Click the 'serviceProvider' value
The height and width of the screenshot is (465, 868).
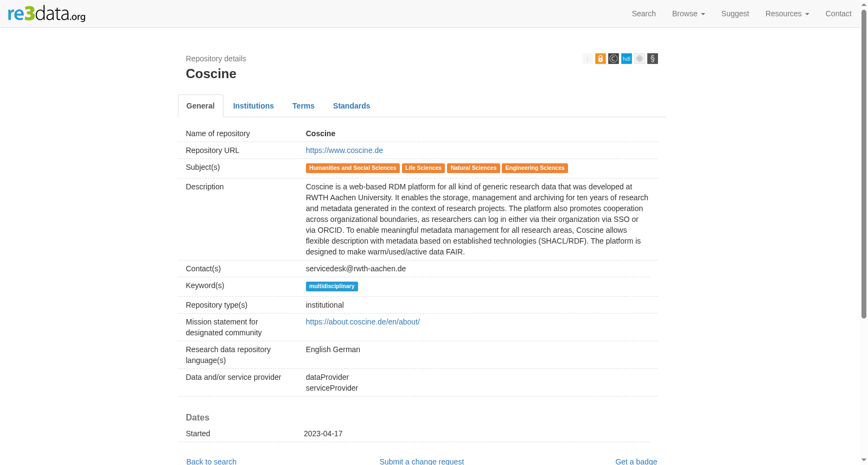[x=332, y=388]
